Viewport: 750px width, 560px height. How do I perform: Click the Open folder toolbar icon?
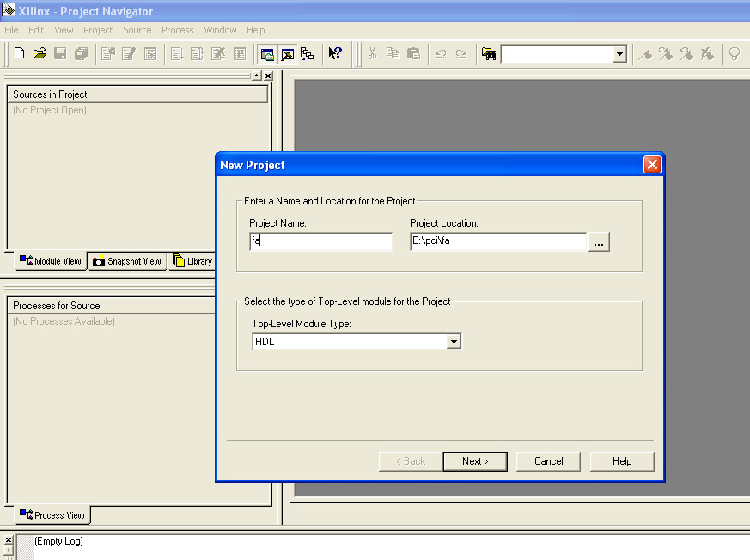tap(40, 53)
